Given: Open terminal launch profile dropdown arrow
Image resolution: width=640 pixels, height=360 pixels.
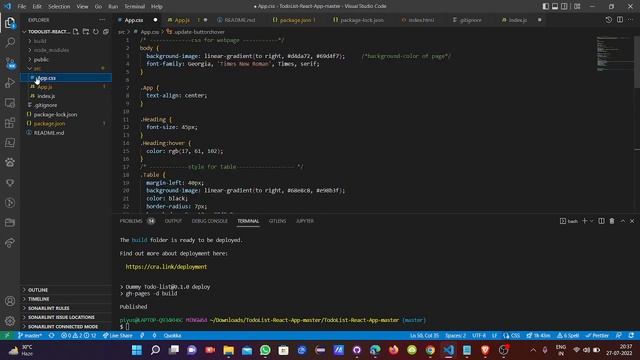Looking at the screenshot, I should (x=591, y=221).
